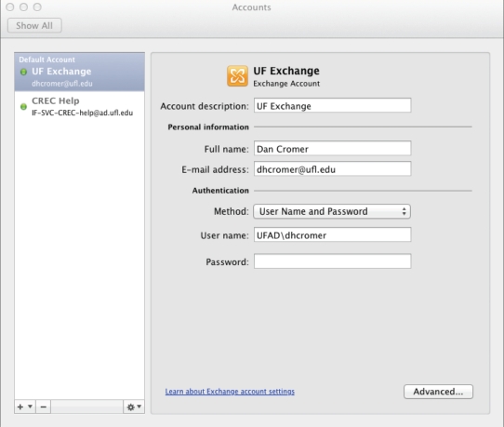This screenshot has width=504, height=427.
Task: Remove account with the minus button
Action: coord(44,407)
